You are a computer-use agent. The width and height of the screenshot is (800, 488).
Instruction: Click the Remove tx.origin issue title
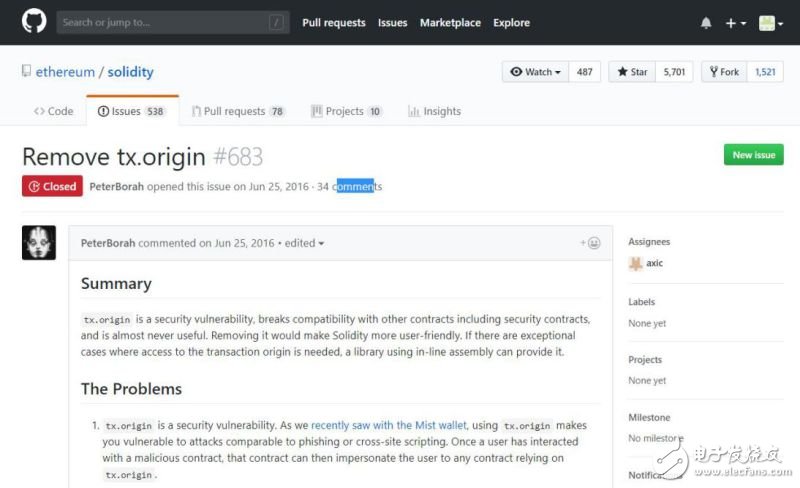click(114, 157)
